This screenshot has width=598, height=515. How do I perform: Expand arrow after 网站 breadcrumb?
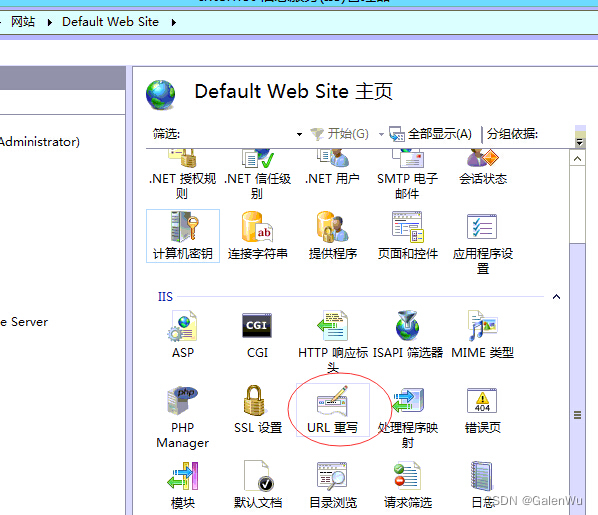50,23
